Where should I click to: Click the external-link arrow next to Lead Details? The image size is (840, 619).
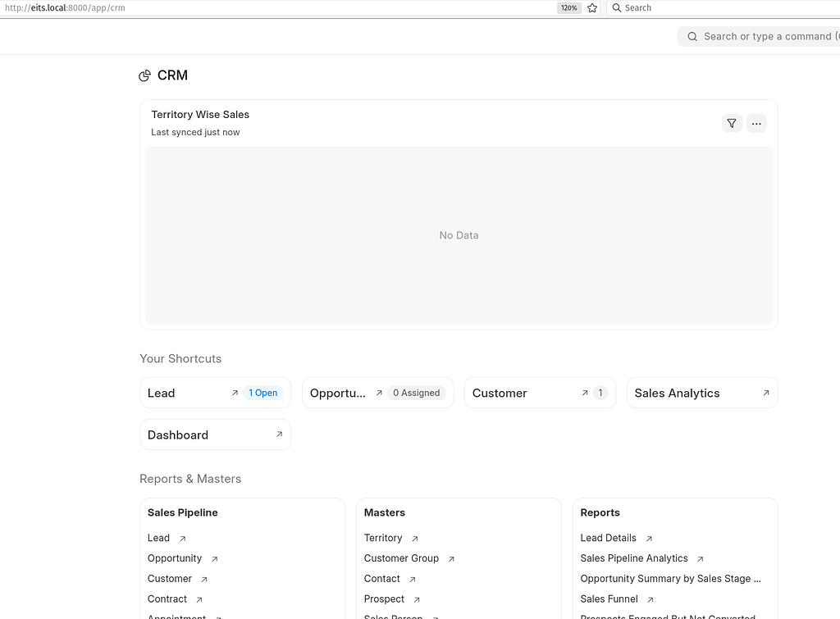click(647, 538)
